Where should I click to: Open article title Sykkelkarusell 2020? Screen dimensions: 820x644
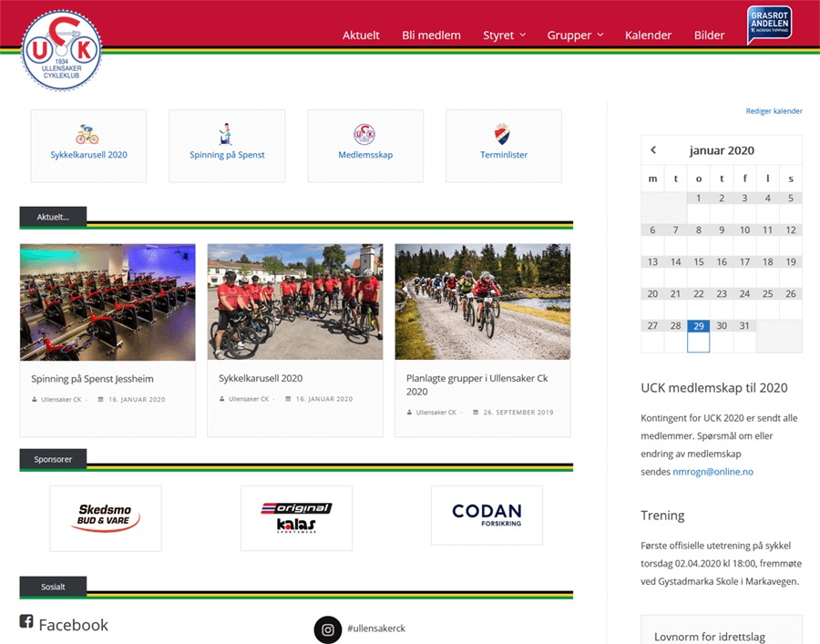click(x=261, y=378)
